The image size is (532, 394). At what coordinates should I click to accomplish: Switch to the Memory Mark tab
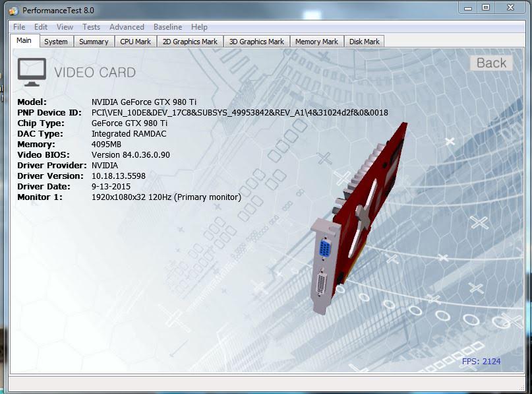coord(316,42)
